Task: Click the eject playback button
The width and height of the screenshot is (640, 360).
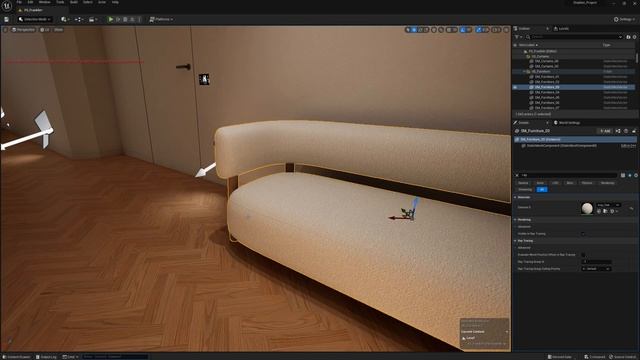Action: [x=132, y=19]
